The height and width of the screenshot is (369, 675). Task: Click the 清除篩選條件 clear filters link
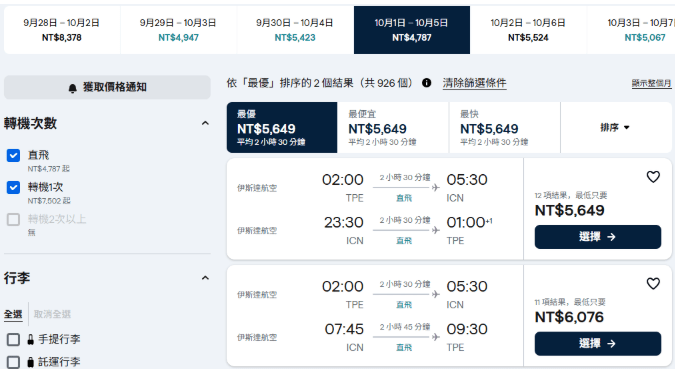click(x=474, y=83)
